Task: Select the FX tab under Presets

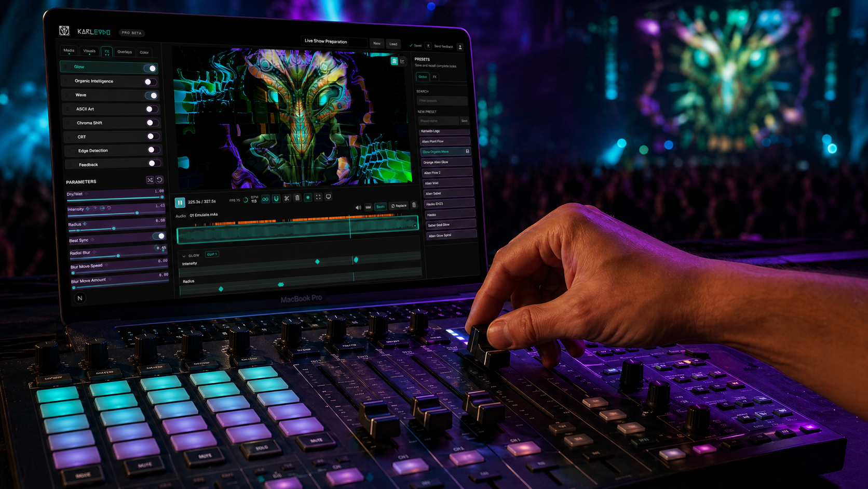Action: 435,77
